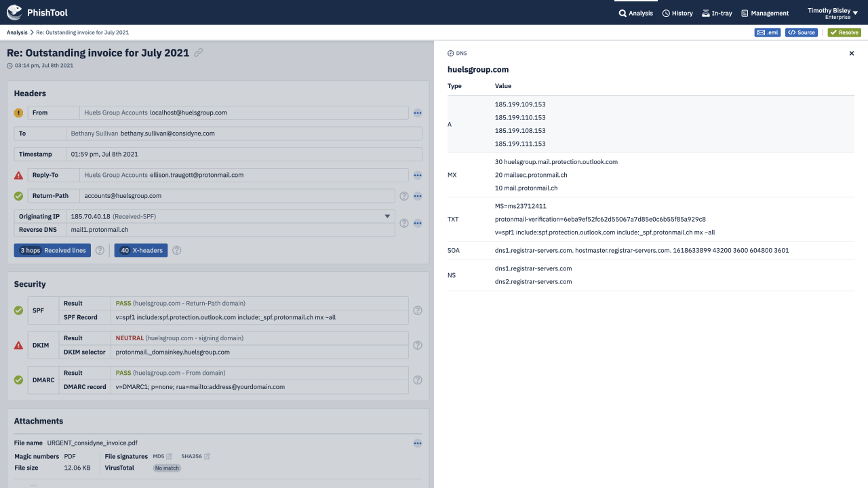Click the SPF green check icon
Image resolution: width=868 pixels, height=488 pixels.
click(x=18, y=310)
